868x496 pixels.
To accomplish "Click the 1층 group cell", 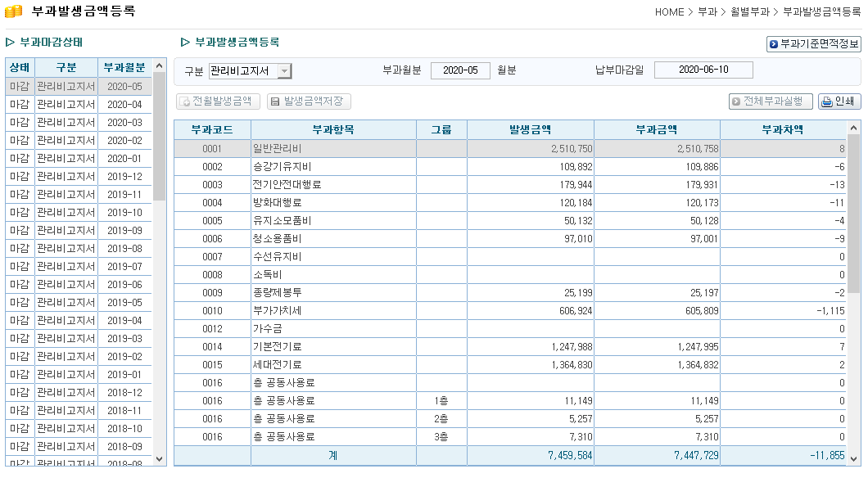I will point(441,401).
